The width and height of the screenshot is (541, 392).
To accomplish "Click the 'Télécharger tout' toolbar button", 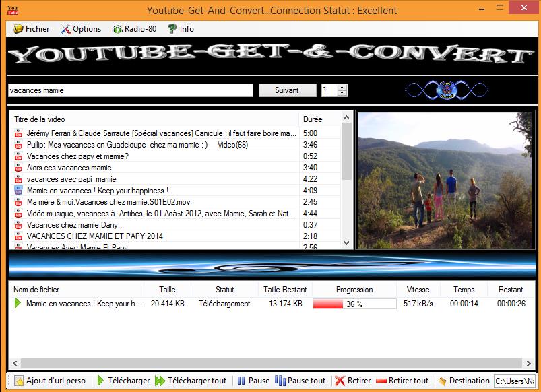I will 191,381.
